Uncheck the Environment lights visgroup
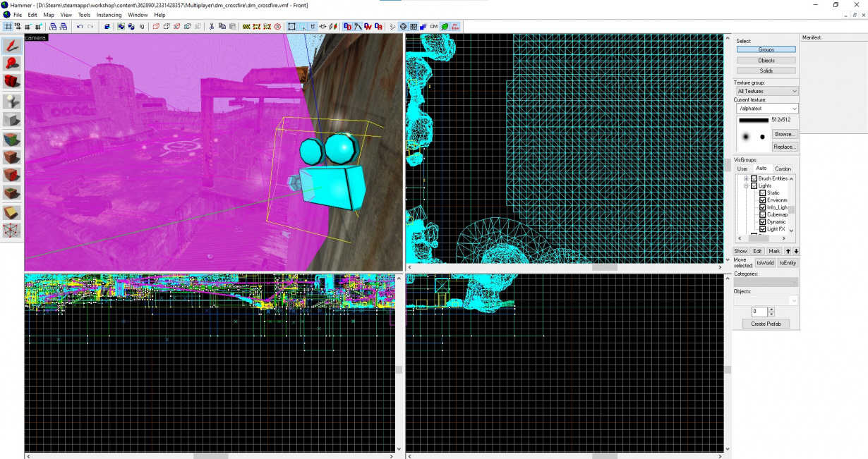The width and height of the screenshot is (868, 459). tap(764, 200)
